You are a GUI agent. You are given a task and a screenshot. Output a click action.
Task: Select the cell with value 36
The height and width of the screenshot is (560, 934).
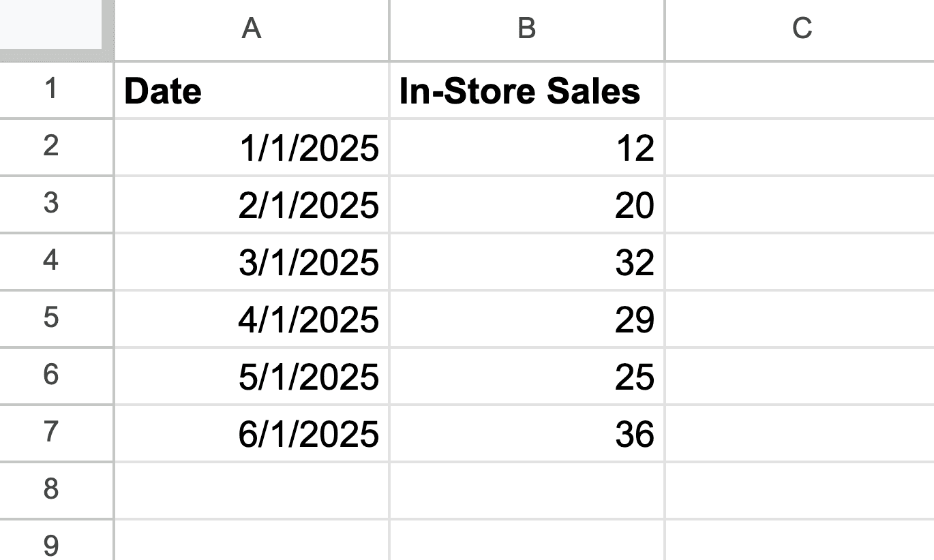(526, 434)
